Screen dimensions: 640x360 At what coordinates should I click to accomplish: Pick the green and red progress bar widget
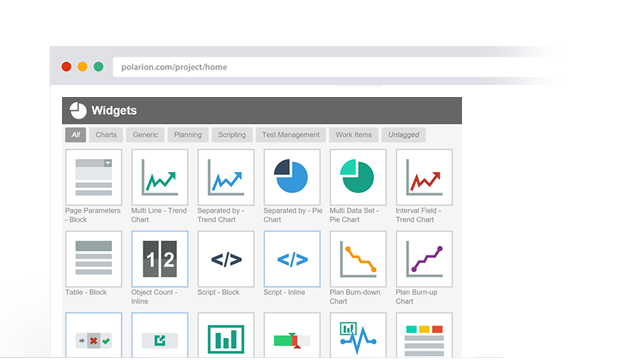(x=292, y=336)
